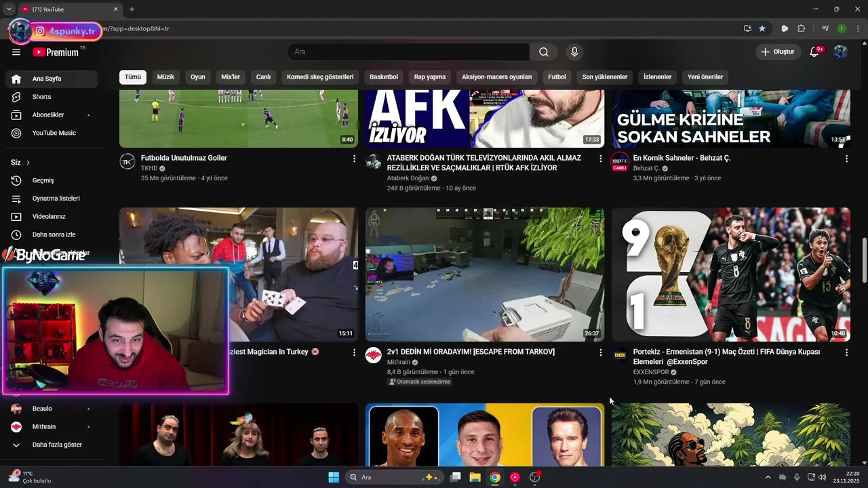Select the Rap yapma filter chip
This screenshot has height=488, width=868.
[430, 77]
